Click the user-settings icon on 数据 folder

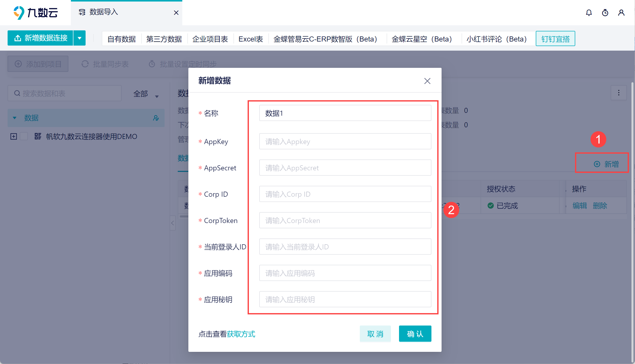click(156, 118)
